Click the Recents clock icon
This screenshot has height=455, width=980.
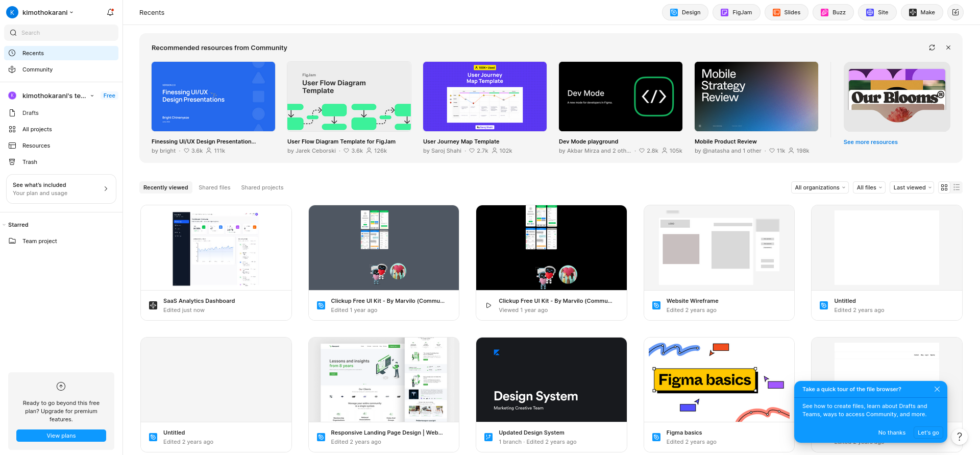click(x=12, y=53)
